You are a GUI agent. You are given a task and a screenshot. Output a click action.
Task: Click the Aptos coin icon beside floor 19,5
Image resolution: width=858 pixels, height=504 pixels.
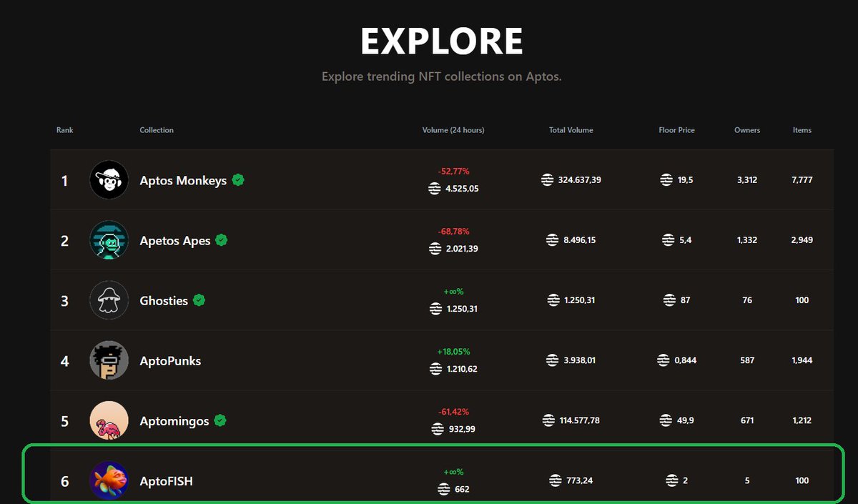pyautogui.click(x=666, y=180)
